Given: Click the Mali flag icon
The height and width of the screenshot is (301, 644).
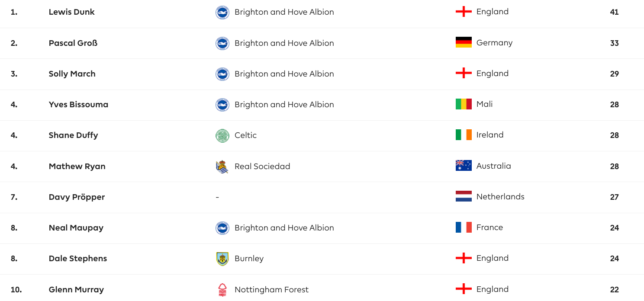Looking at the screenshot, I should click(464, 104).
